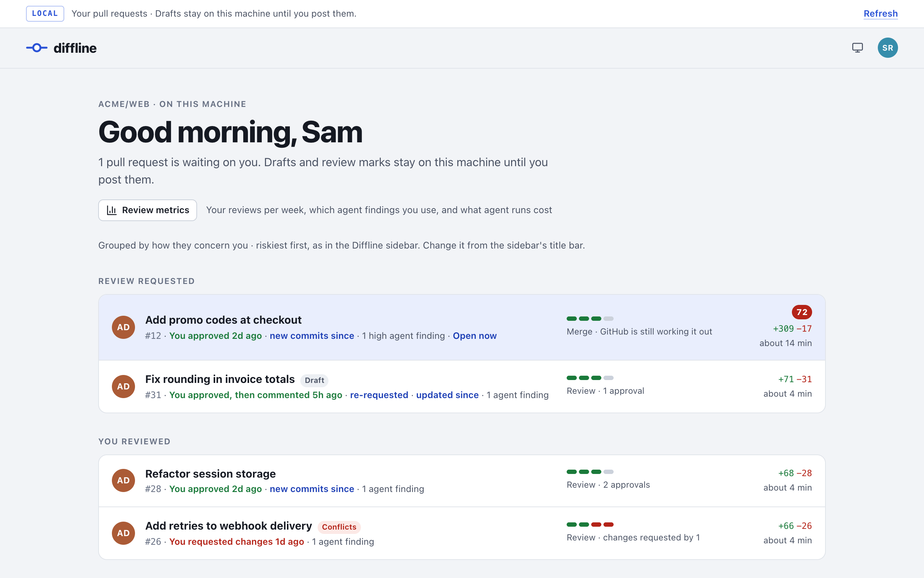Click AD avatar beside Add retries to webhook delivery
This screenshot has width=924, height=578.
[x=123, y=533]
